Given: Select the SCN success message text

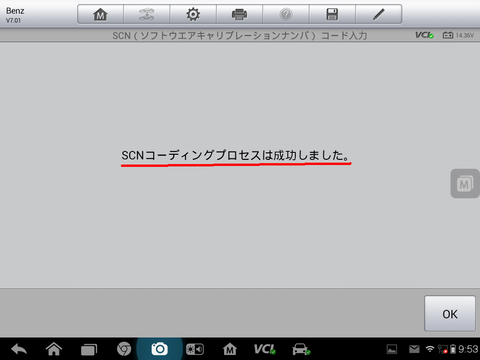Looking at the screenshot, I should [236, 155].
